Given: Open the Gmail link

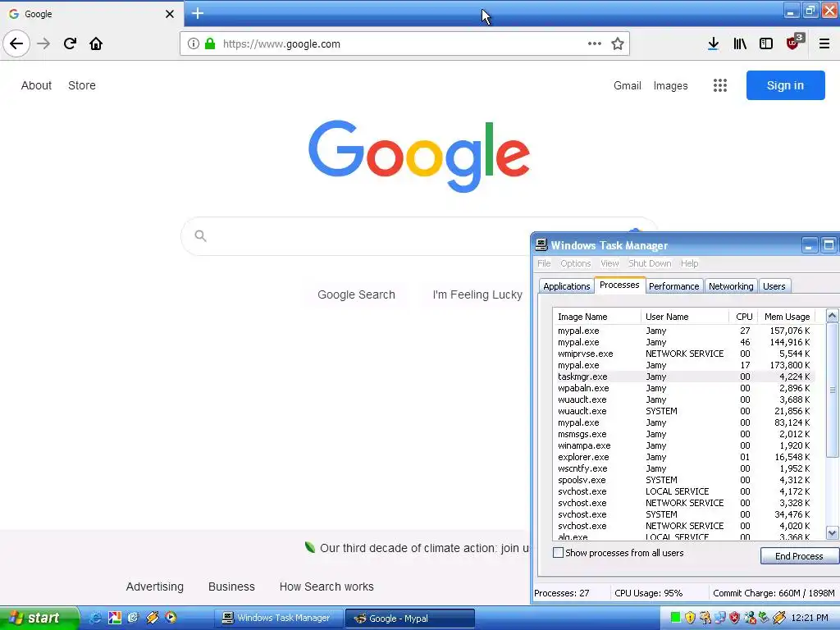Looking at the screenshot, I should click(x=627, y=85).
